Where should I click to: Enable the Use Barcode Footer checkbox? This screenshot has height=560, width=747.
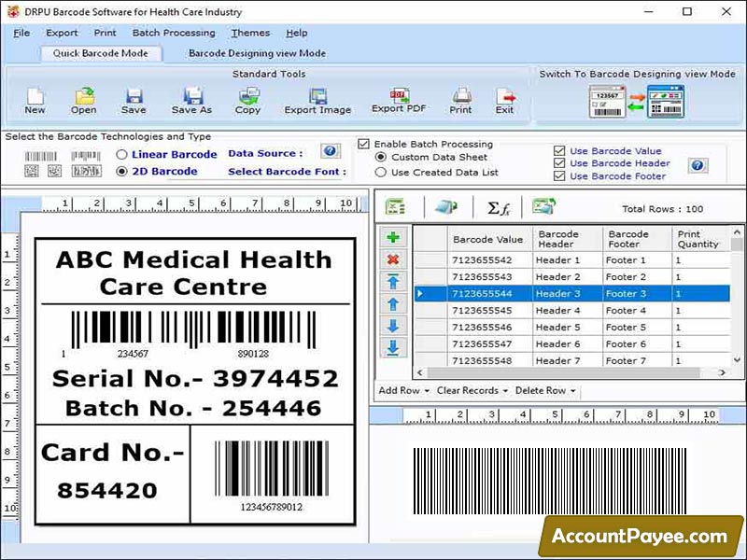pyautogui.click(x=559, y=175)
